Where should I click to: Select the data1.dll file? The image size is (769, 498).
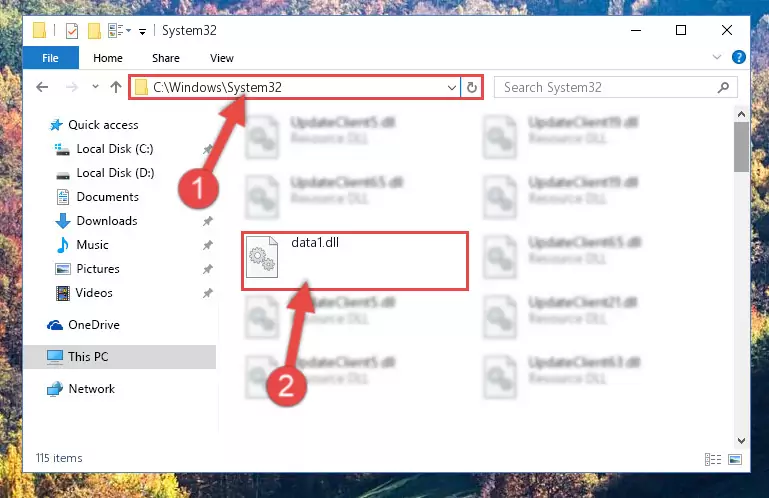(x=355, y=261)
